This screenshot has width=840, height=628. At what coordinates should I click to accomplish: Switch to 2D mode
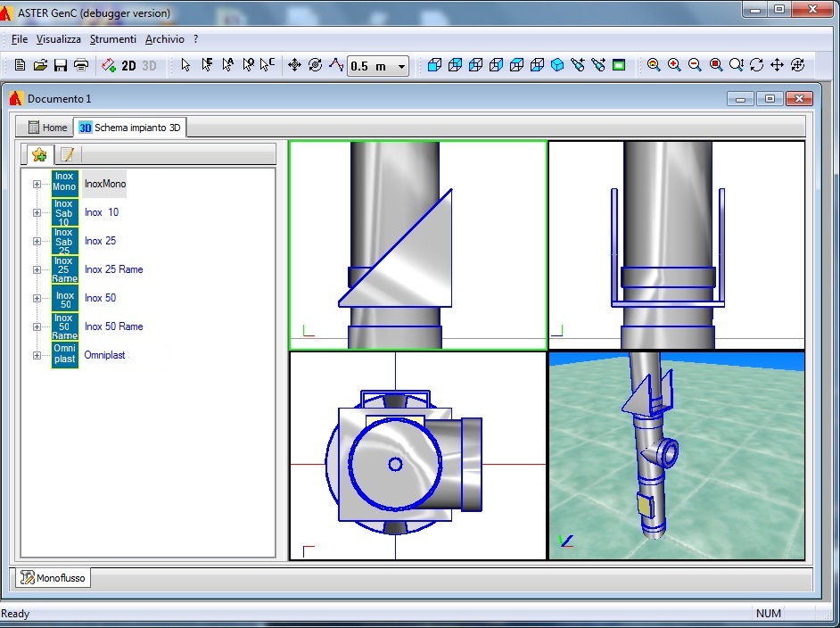[x=128, y=65]
